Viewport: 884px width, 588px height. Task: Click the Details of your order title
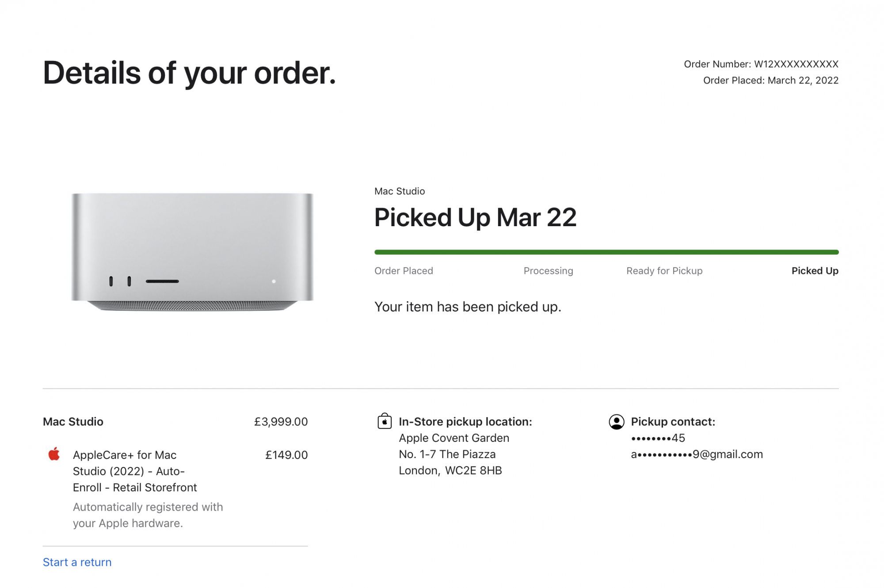(x=190, y=73)
